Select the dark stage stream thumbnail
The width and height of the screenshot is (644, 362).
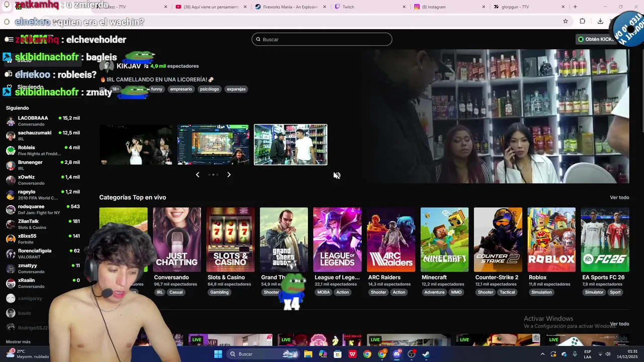[136, 145]
